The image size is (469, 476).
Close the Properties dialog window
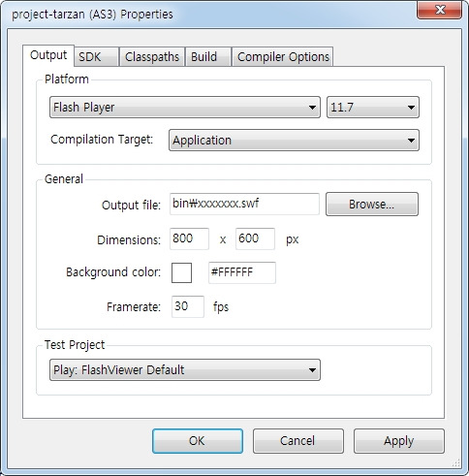pyautogui.click(x=439, y=10)
